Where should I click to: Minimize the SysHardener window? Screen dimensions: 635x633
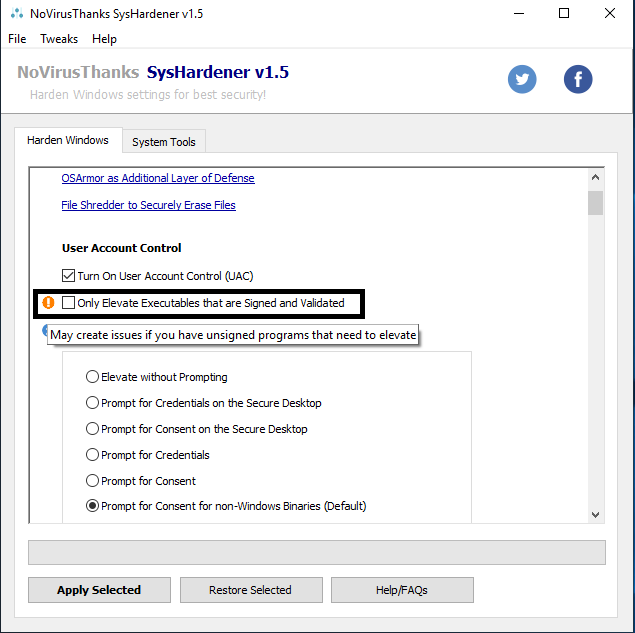[x=519, y=13]
